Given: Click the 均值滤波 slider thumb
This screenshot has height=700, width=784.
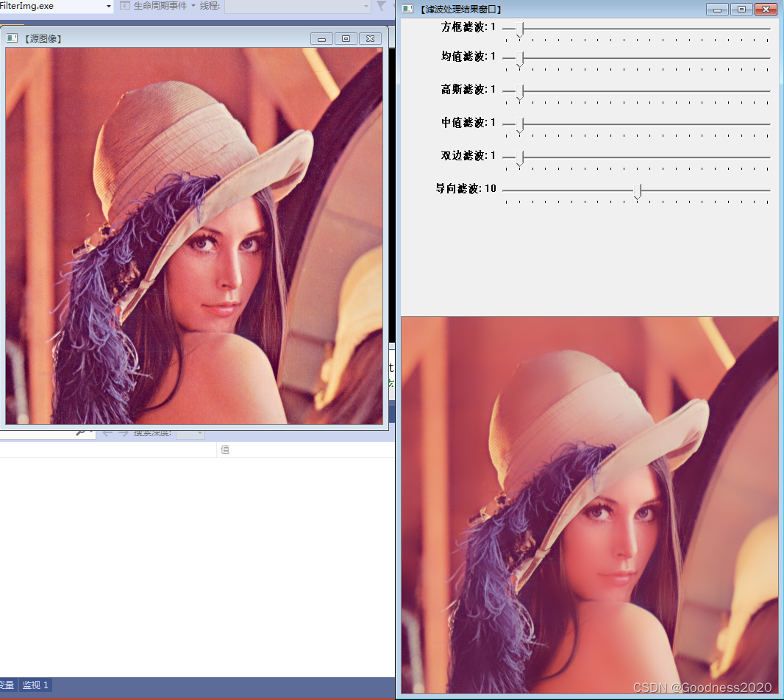Looking at the screenshot, I should (x=520, y=59).
